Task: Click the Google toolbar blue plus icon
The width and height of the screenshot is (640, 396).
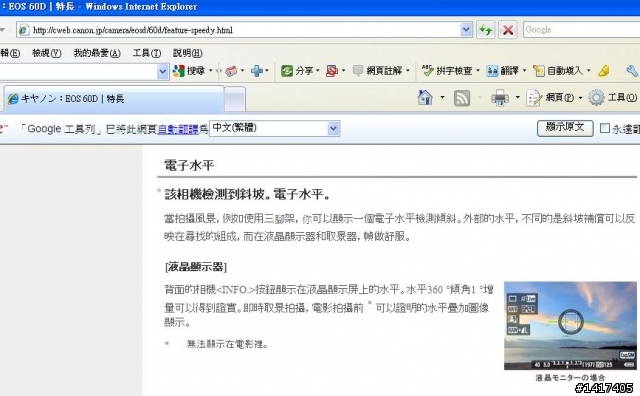Action: 257,71
